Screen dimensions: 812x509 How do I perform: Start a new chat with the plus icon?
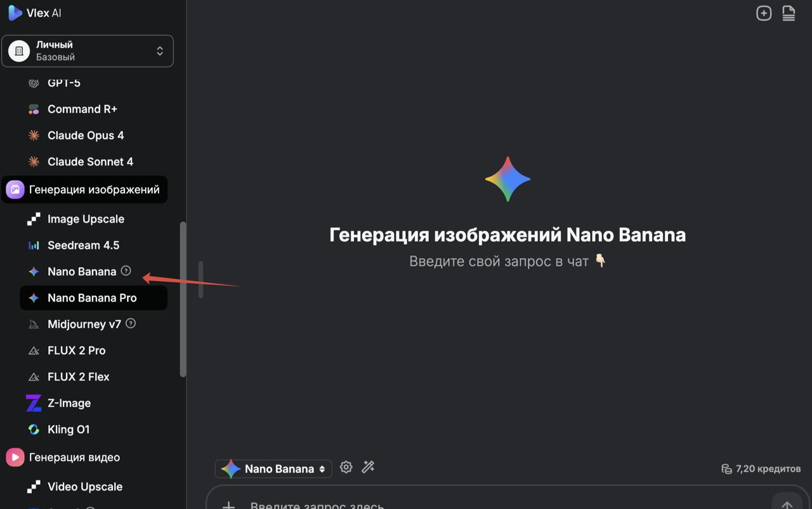point(764,13)
